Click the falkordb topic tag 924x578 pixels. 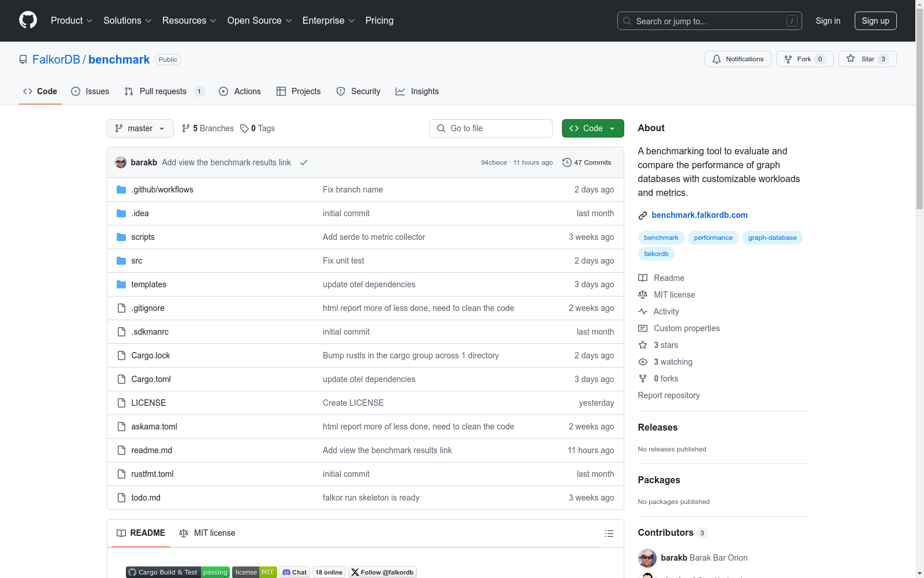656,254
